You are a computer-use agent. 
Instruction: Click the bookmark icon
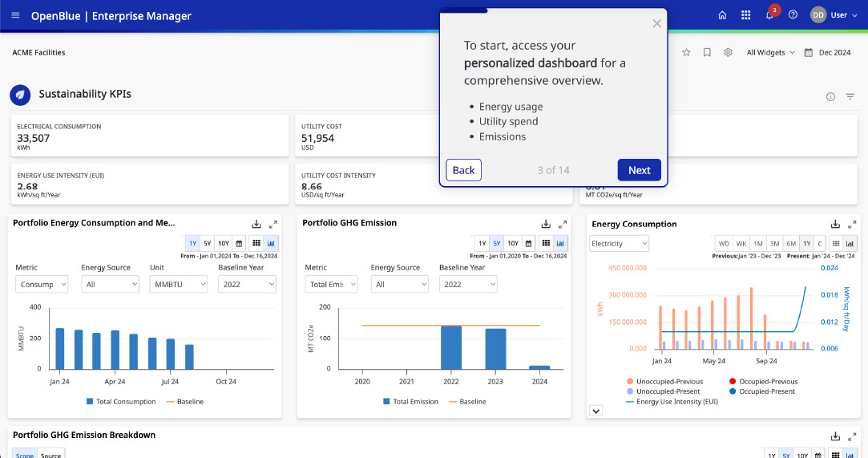click(x=707, y=52)
